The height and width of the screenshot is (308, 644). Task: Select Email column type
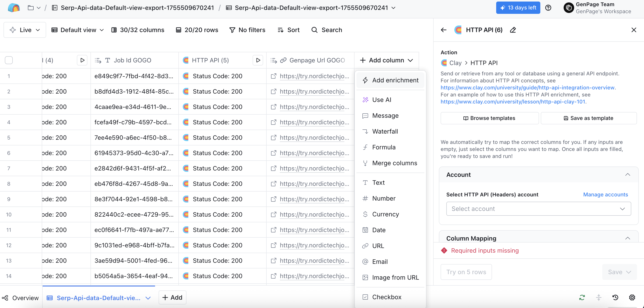[x=390, y=262]
